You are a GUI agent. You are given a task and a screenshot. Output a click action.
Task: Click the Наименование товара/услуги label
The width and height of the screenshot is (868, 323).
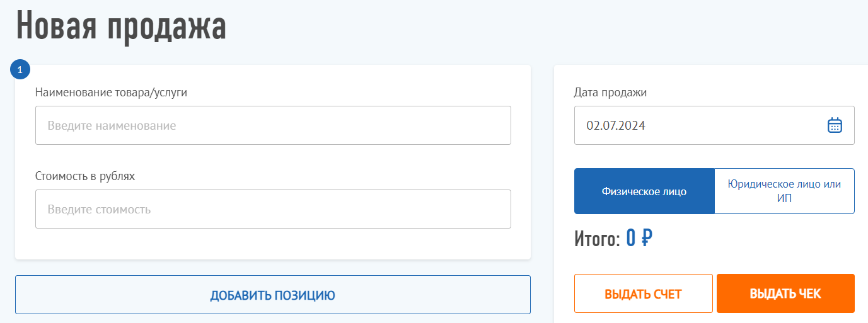(x=111, y=93)
